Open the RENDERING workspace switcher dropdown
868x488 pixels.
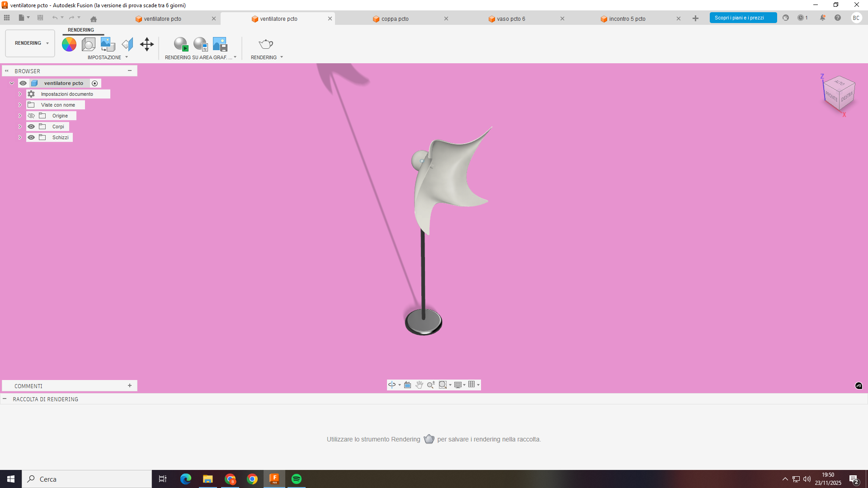47,43
